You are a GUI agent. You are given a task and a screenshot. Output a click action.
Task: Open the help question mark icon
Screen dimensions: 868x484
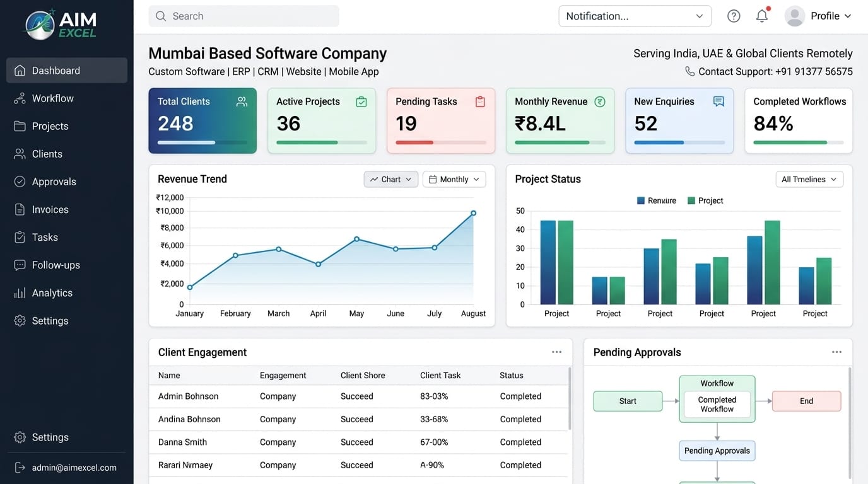(x=734, y=16)
